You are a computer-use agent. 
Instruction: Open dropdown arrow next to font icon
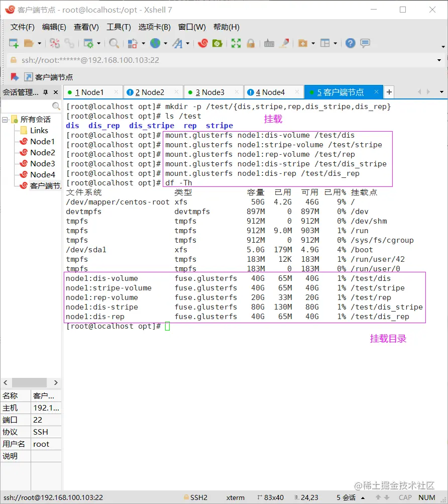click(x=188, y=43)
